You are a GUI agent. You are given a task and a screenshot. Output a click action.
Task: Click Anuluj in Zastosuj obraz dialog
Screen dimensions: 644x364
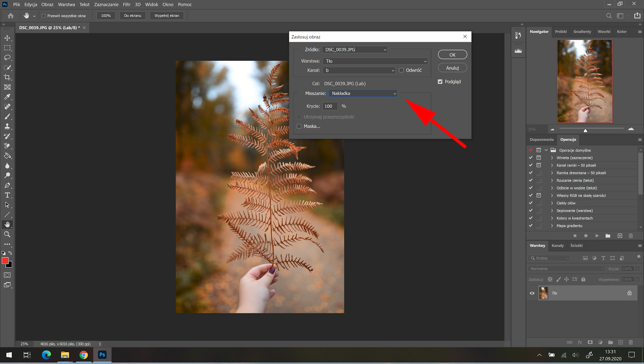tap(452, 68)
